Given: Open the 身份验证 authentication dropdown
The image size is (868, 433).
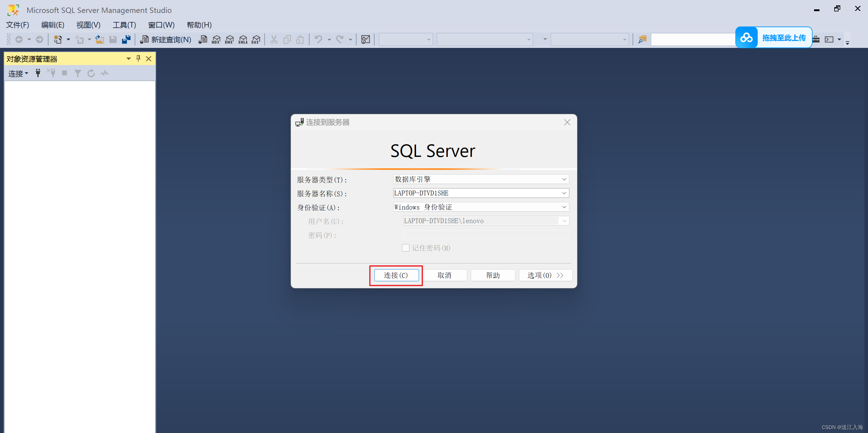Looking at the screenshot, I should tap(565, 207).
